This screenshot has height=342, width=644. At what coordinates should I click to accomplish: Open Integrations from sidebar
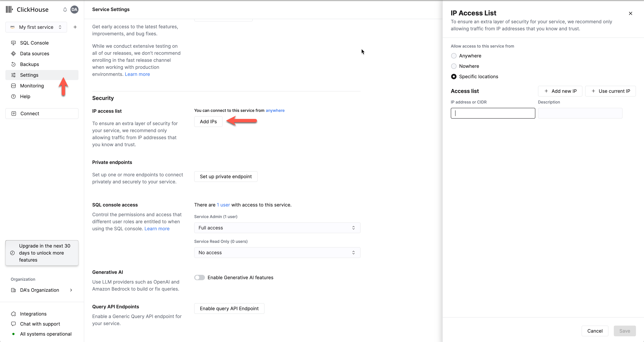tap(33, 314)
